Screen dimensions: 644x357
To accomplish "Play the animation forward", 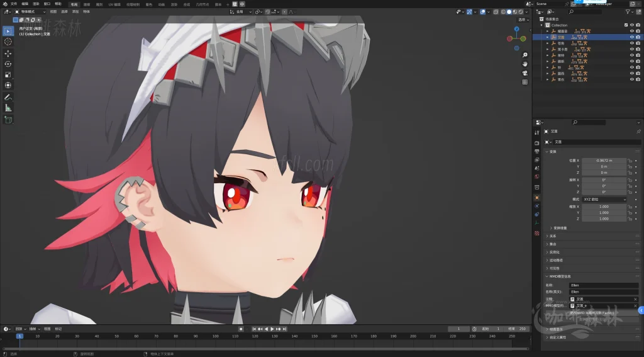I will pos(272,329).
